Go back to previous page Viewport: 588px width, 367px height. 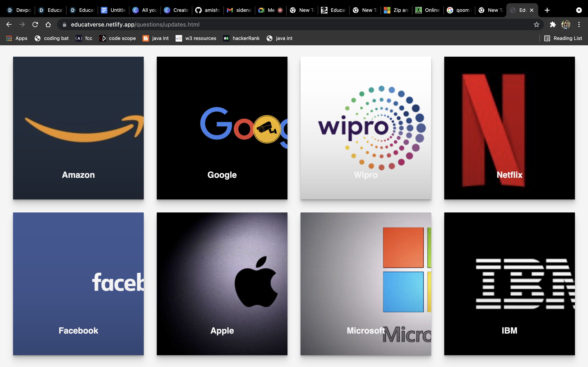9,24
